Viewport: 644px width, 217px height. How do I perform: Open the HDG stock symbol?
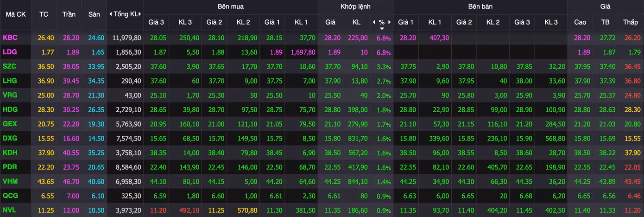tap(10, 109)
